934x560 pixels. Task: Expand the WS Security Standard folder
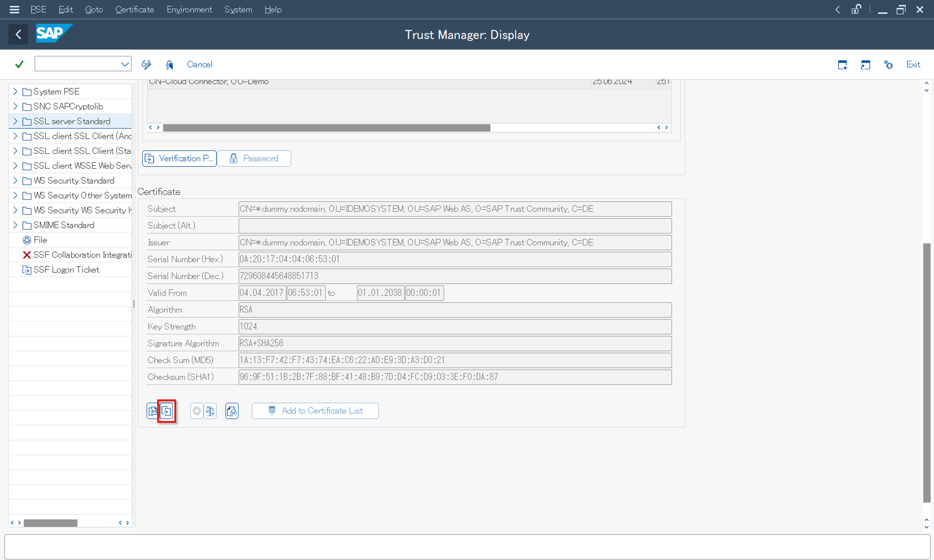pos(15,180)
